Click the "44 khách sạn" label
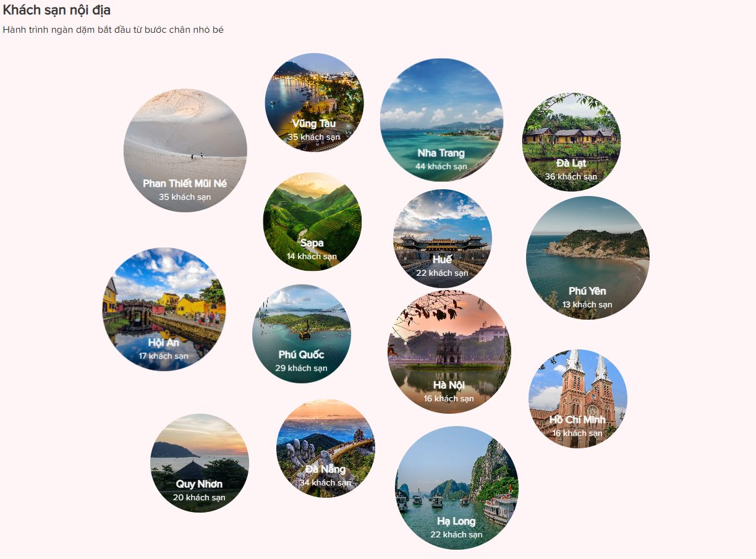This screenshot has height=559, width=756. coord(441,166)
